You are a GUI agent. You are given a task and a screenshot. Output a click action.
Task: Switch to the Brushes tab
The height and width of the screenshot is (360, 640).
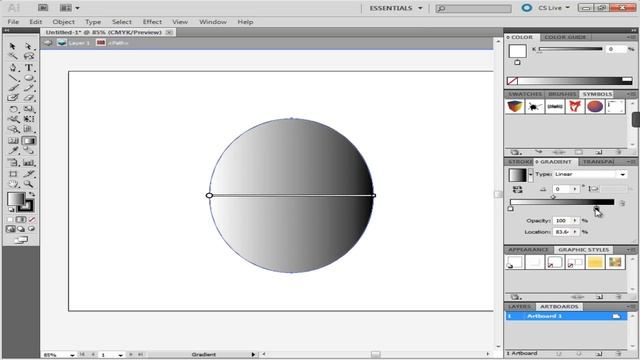pyautogui.click(x=562, y=94)
